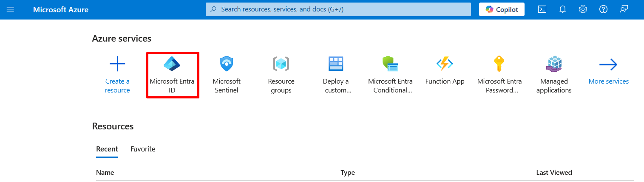Click the Microsoft Entra ID label
This screenshot has height=182, width=644.
pos(172,86)
